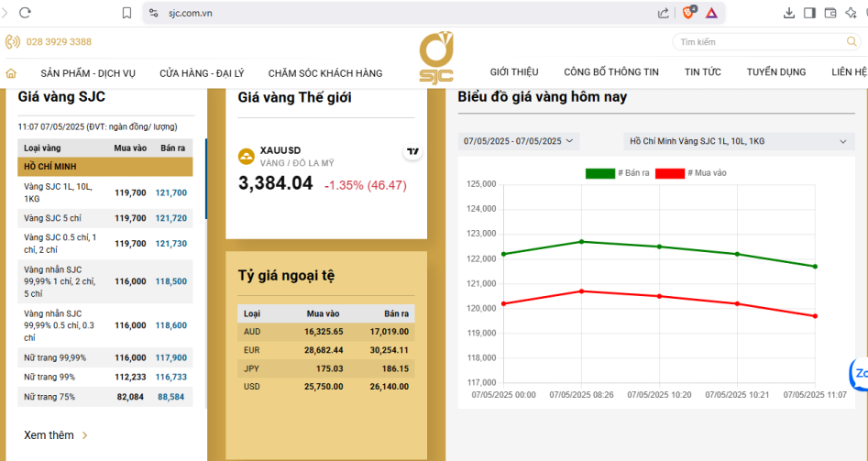Click the Tỷ giá ngoại tệ heading
The width and height of the screenshot is (868, 461).
pos(286,276)
